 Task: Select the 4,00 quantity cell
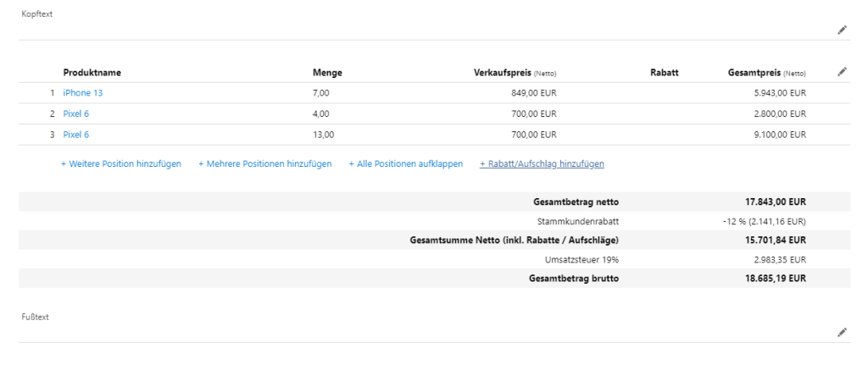pos(321,113)
